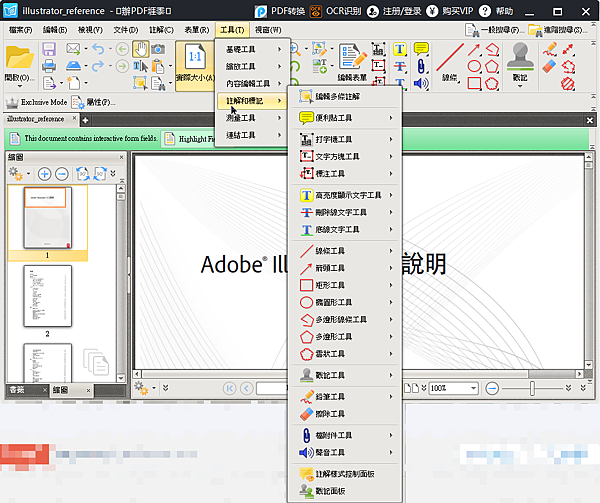Open the 檢視(V) menu
Viewport: 600px width, 503px height.
pos(90,29)
